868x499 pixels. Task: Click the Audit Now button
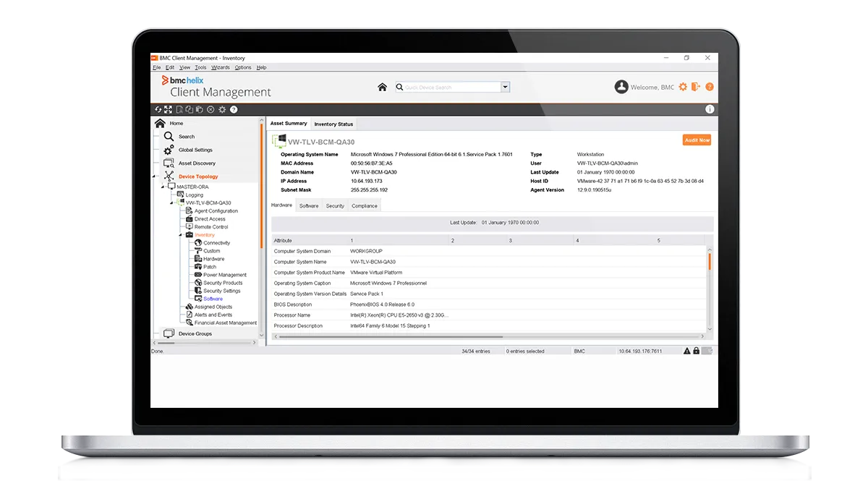697,140
